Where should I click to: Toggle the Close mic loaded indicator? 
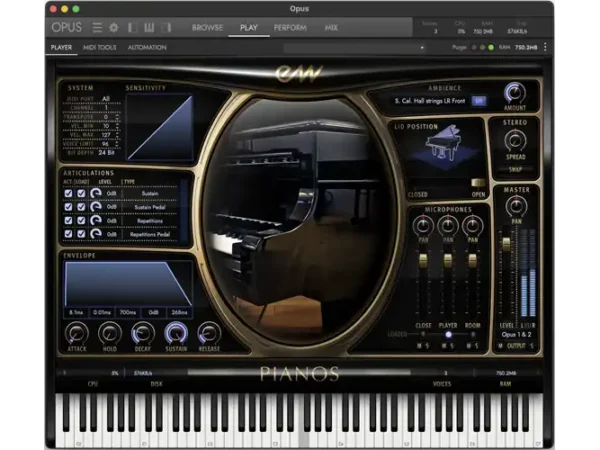coord(423,334)
